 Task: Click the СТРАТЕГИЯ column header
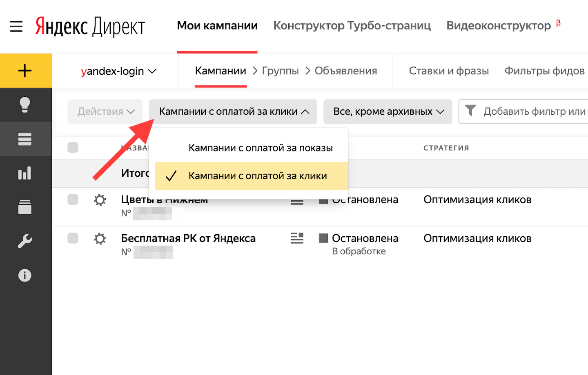[x=446, y=148]
